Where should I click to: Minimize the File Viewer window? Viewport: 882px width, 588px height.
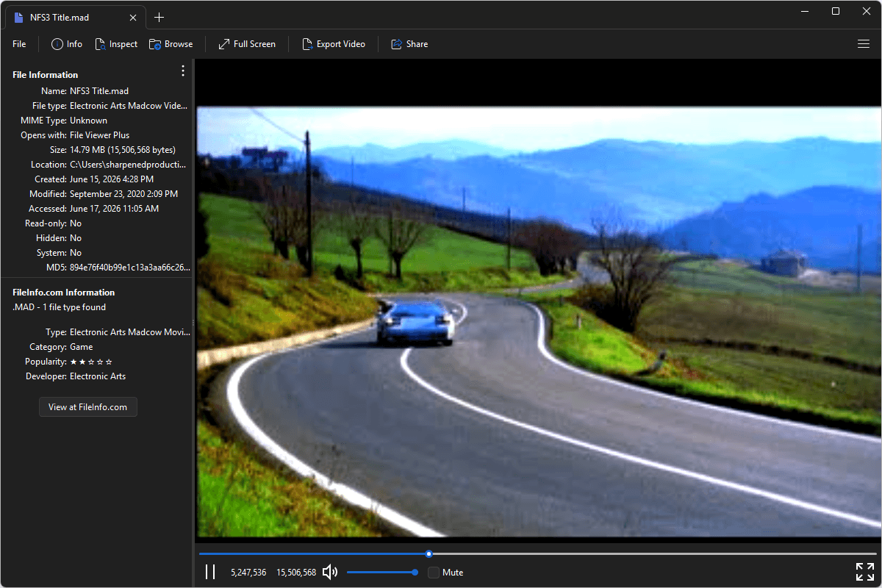click(x=806, y=11)
